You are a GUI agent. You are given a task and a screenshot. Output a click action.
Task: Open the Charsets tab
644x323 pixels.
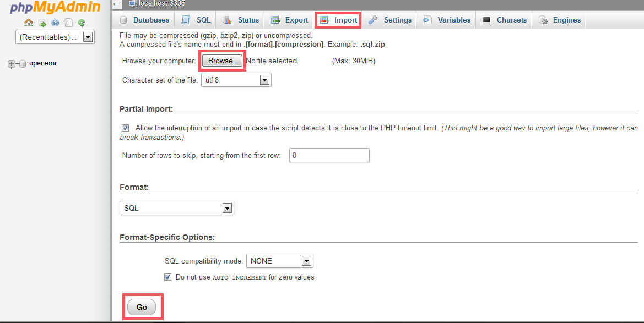click(505, 20)
